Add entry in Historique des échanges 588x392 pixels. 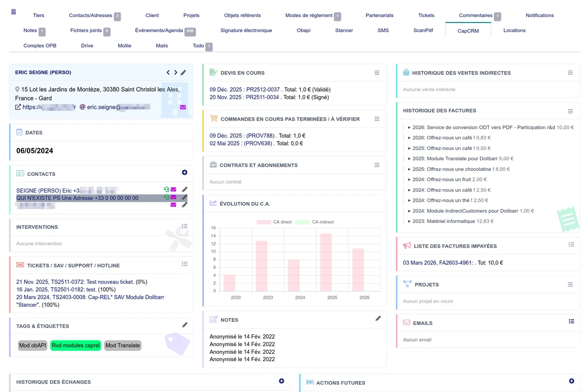pos(281,381)
